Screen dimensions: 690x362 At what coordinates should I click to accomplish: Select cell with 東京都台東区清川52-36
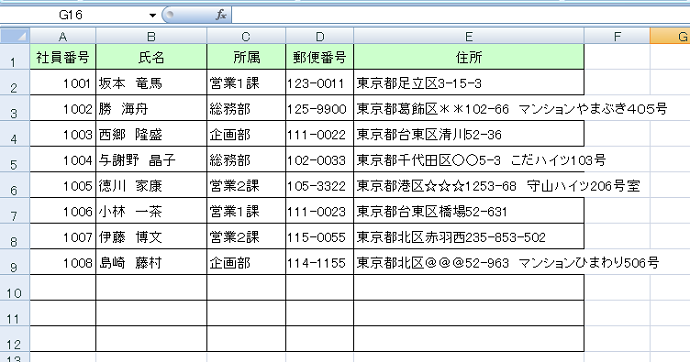coord(469,134)
